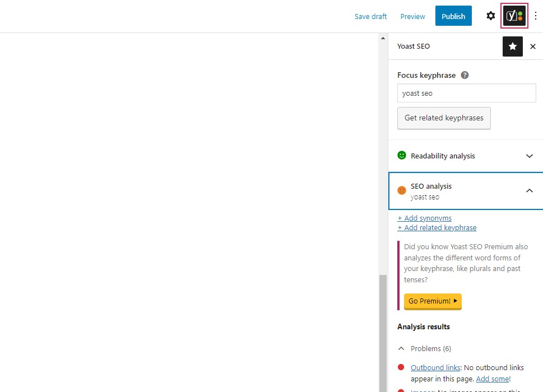This screenshot has height=392, width=543.
Task: Collapse the Problems (6) list
Action: (401, 348)
